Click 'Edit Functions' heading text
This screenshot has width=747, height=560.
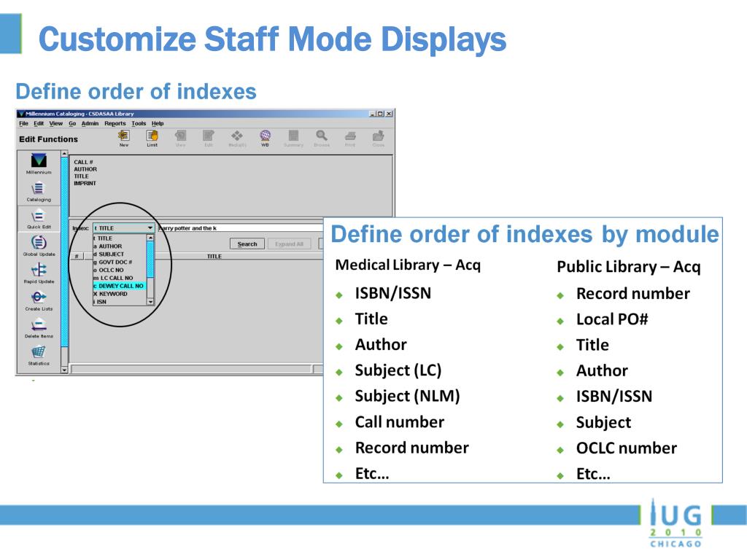coord(48,139)
